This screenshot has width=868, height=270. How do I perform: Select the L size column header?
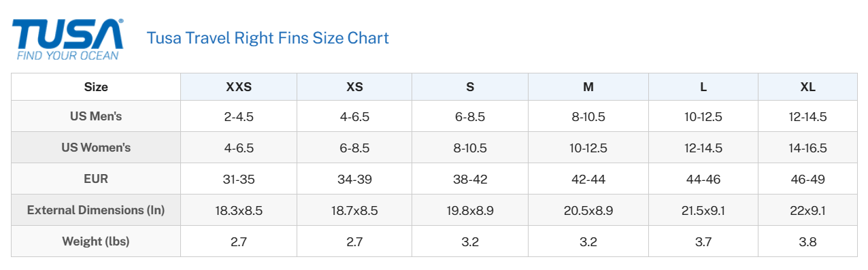(x=703, y=87)
